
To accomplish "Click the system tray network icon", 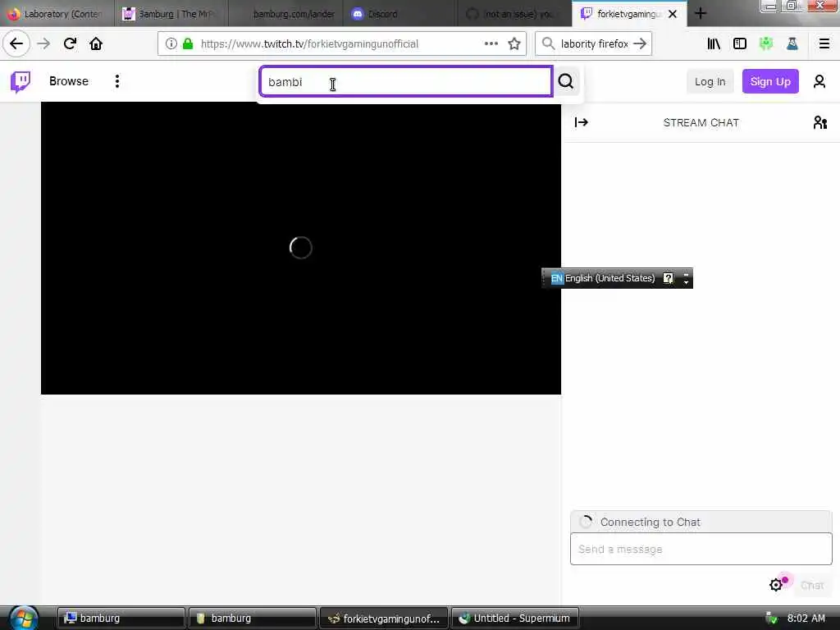I will click(770, 619).
